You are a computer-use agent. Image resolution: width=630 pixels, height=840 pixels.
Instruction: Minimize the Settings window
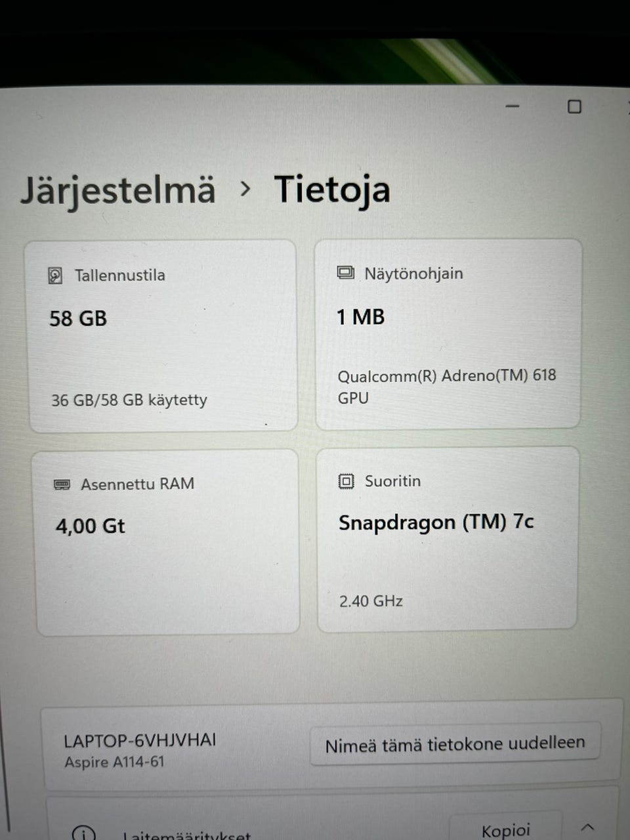513,106
